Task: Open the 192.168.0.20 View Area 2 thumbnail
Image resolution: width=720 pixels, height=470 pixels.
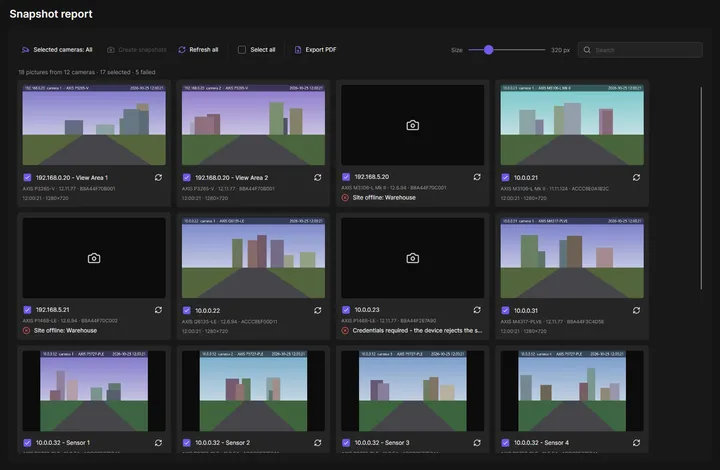Action: click(253, 125)
